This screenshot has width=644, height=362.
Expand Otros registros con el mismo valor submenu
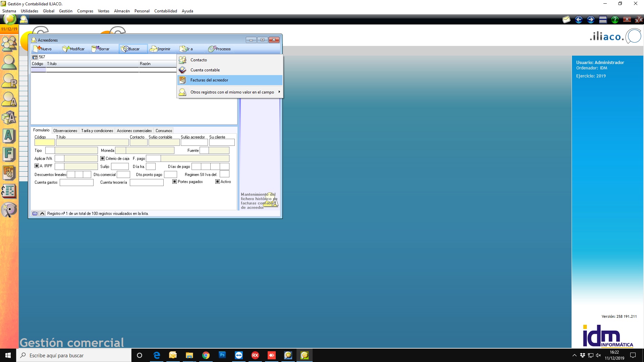coord(230,92)
